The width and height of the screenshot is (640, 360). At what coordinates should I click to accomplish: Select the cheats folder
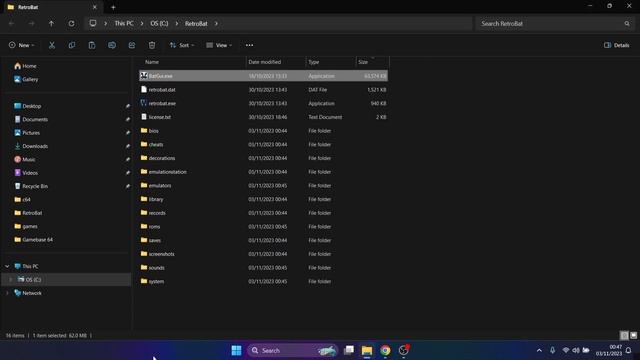click(x=263, y=144)
